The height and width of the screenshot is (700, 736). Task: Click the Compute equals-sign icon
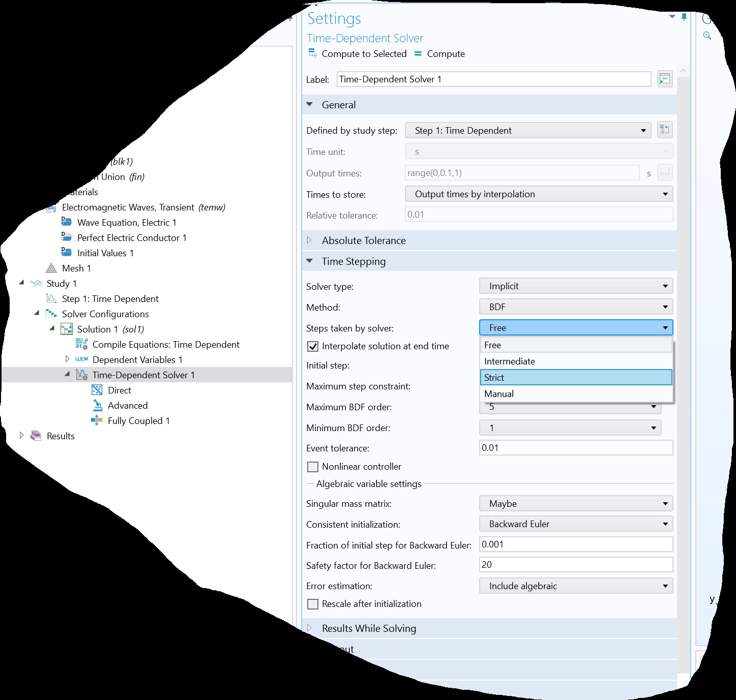coord(418,53)
